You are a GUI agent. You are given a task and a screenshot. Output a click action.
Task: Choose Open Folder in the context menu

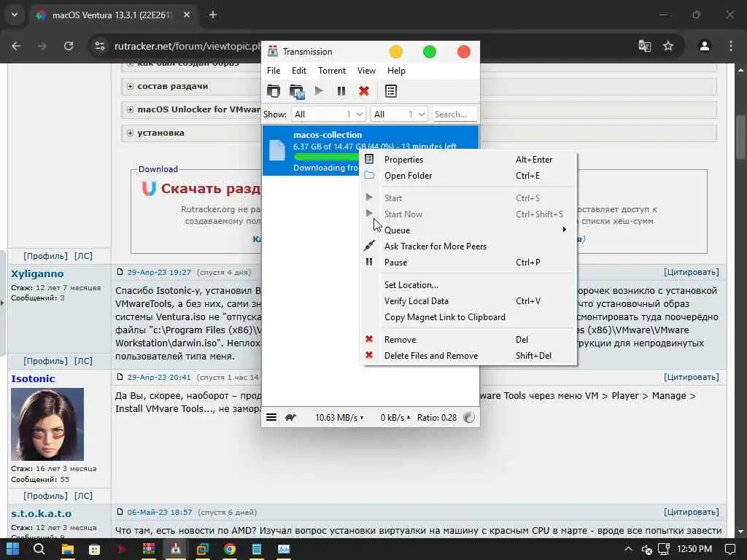click(x=468, y=176)
